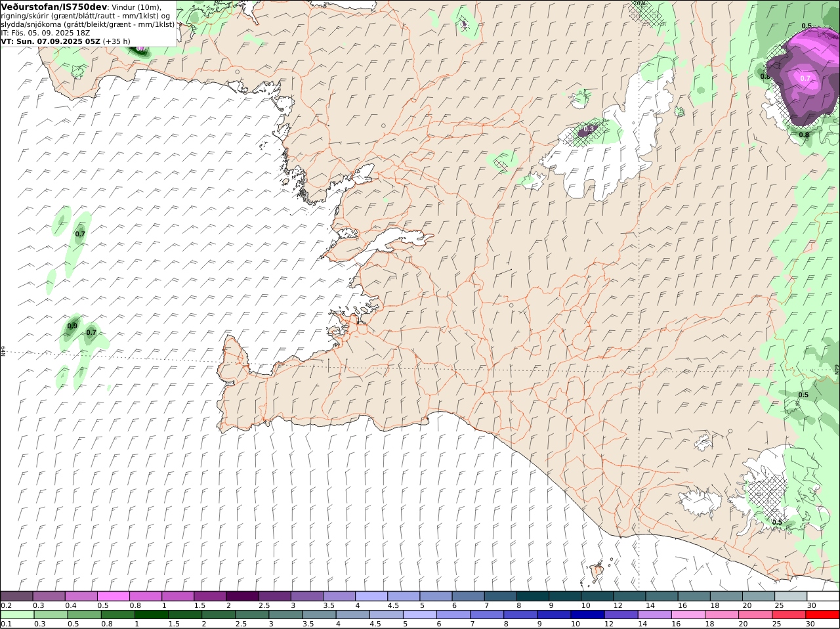Viewport: 840px width, 629px height.
Task: Pick the 0.5 green swatch in the lower legend
Action: [84, 615]
